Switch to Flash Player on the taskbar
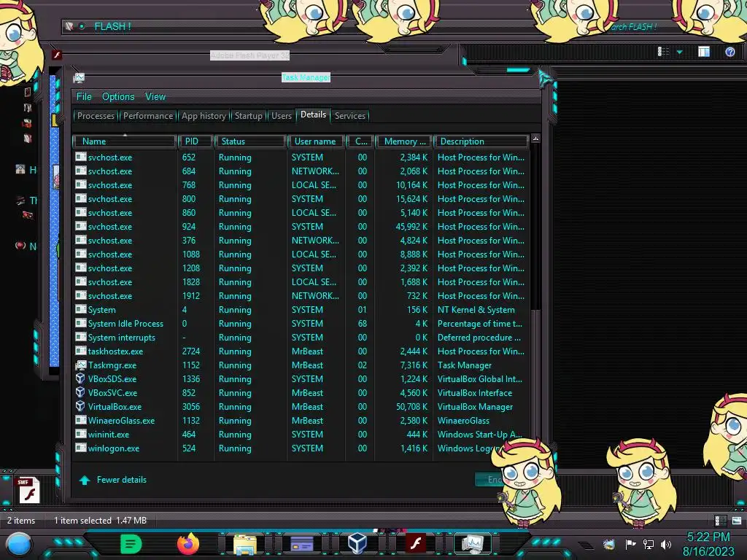The width and height of the screenshot is (747, 560). pos(415,544)
